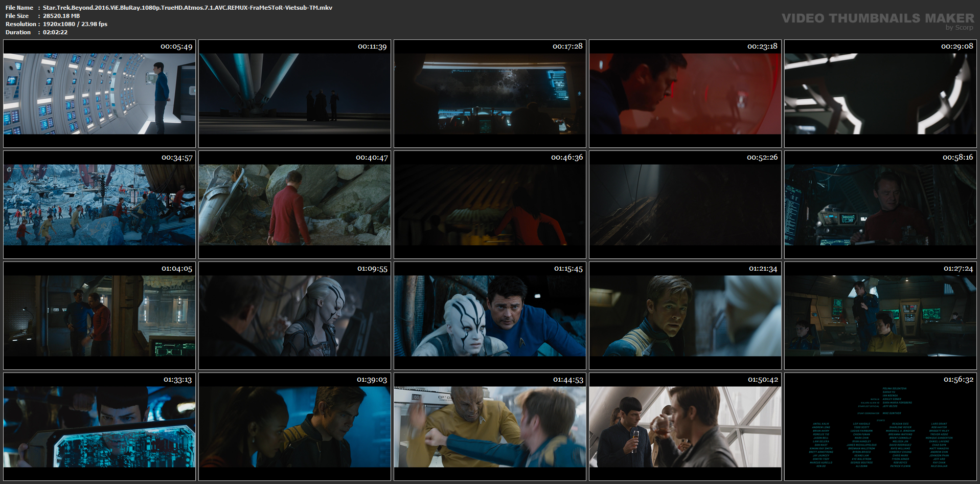980x484 pixels.
Task: Choose the frame at 01:50:42
Action: tap(685, 427)
